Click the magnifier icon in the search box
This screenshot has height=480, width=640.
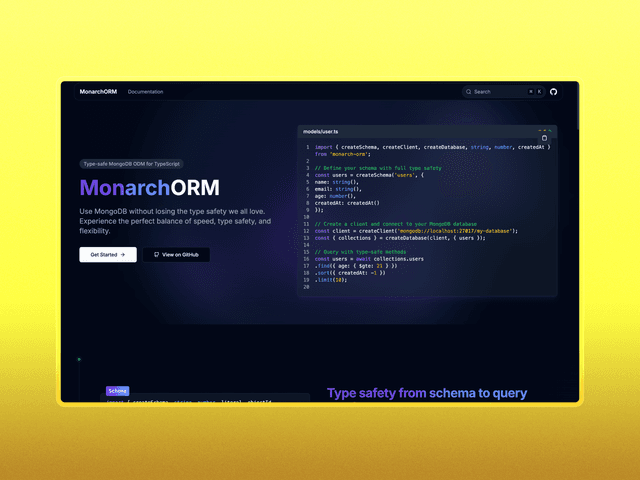(469, 91)
